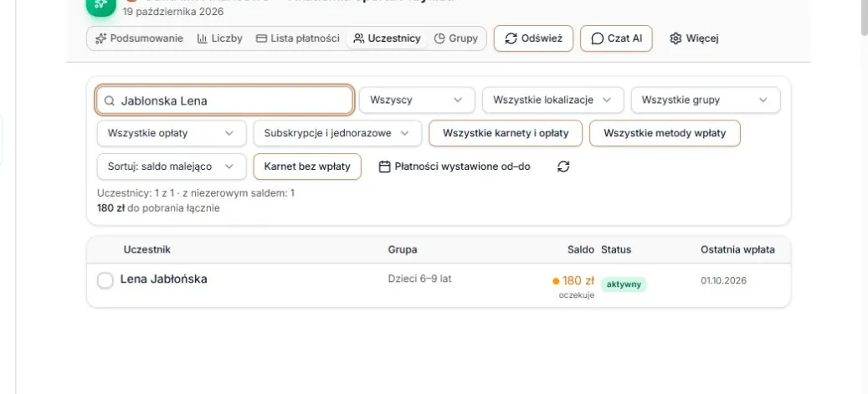The image size is (868, 394).
Task: Click the green app logo icon
Action: click(100, 8)
